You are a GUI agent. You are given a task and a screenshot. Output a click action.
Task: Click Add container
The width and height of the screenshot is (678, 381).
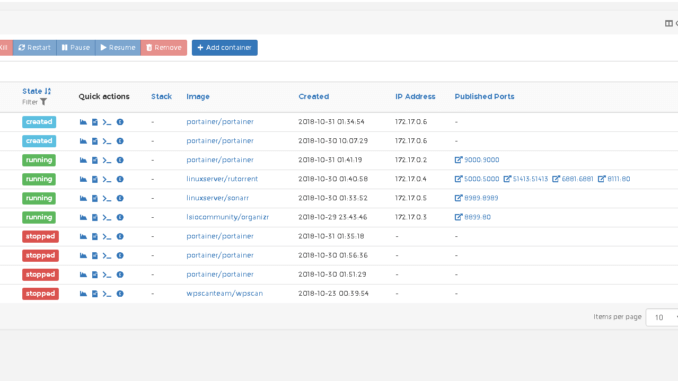point(224,48)
